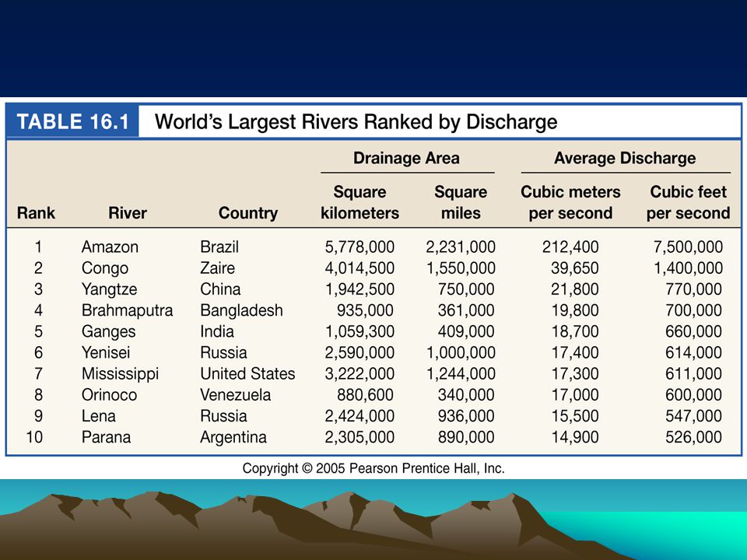The width and height of the screenshot is (747, 560).
Task: Click 'Russia' in the Lena row
Action: pos(223,416)
